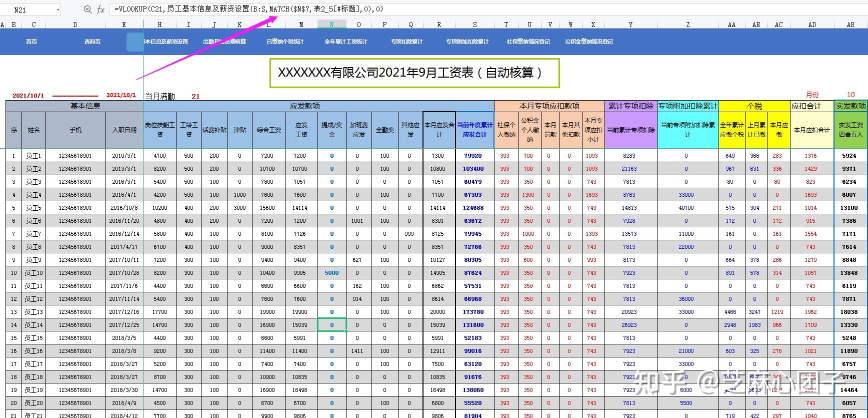
Task: Click into the VLOOKUP formula bar
Action: [x=487, y=9]
